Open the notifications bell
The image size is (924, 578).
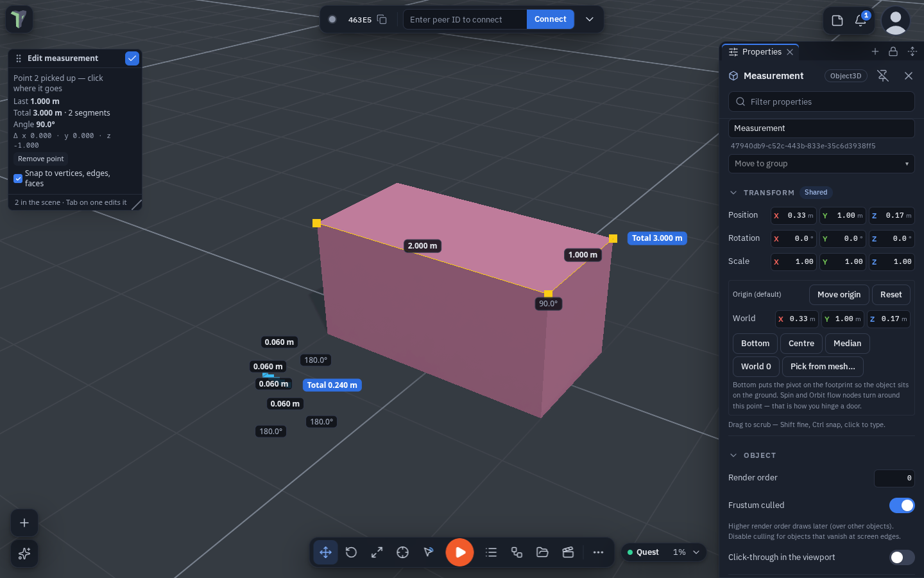point(860,21)
